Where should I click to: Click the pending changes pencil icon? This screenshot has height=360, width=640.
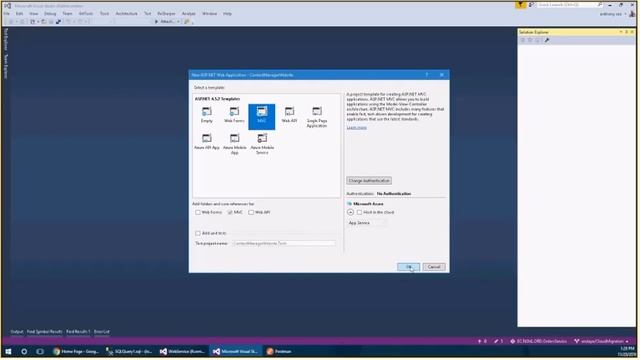click(x=498, y=341)
